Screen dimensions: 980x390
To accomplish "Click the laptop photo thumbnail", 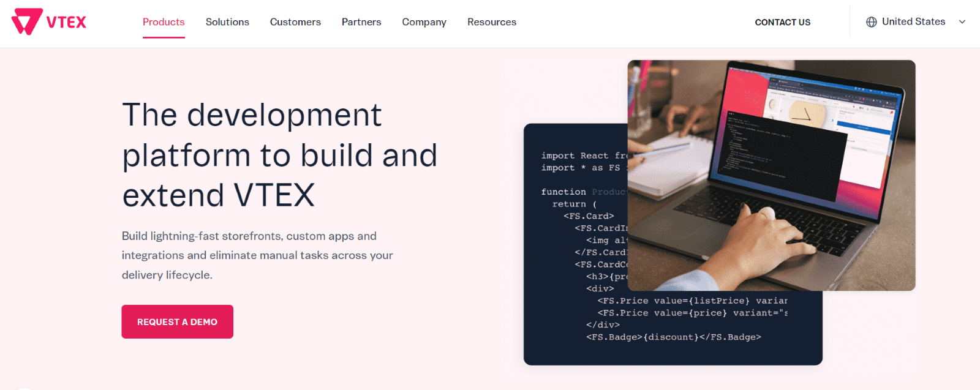I will [771, 175].
